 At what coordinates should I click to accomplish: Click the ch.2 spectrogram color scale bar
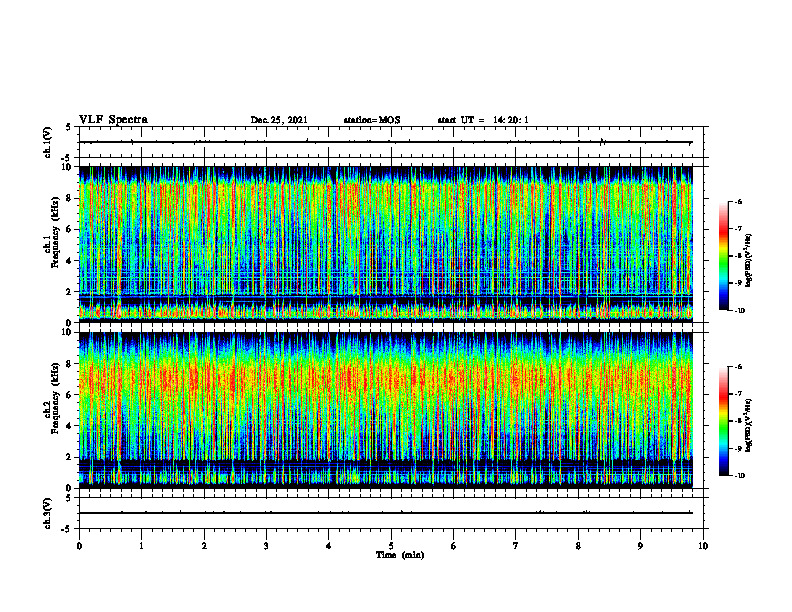pyautogui.click(x=723, y=421)
